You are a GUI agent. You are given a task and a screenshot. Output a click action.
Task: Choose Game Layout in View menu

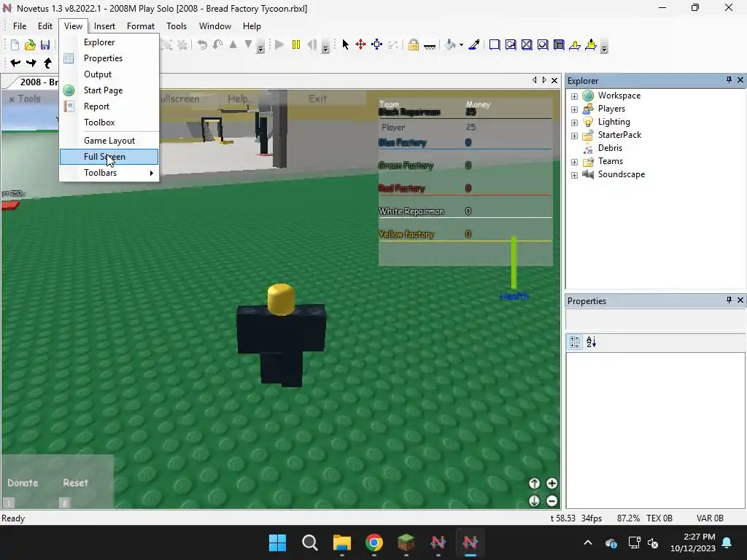click(x=109, y=141)
